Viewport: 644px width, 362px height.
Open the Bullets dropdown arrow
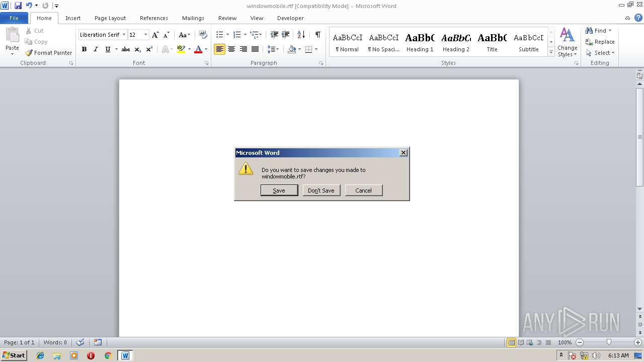pos(228,35)
